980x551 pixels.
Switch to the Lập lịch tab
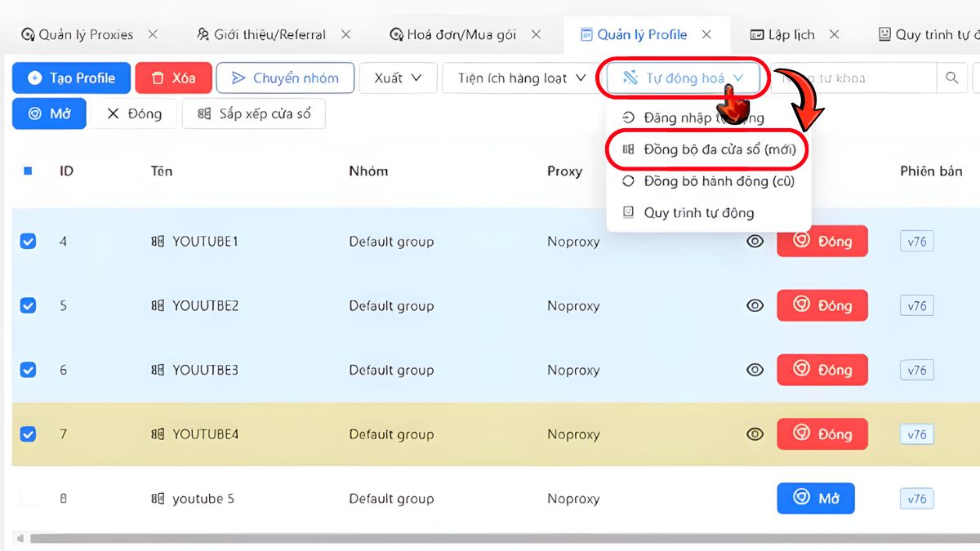click(791, 34)
